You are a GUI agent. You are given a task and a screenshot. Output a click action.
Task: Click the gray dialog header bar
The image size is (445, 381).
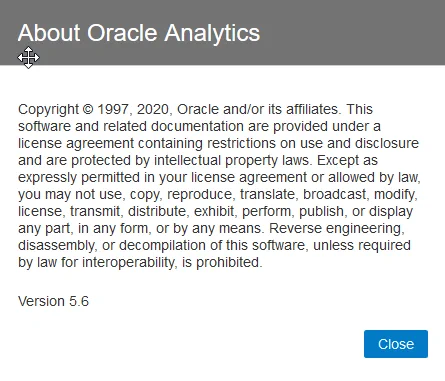coord(222,32)
